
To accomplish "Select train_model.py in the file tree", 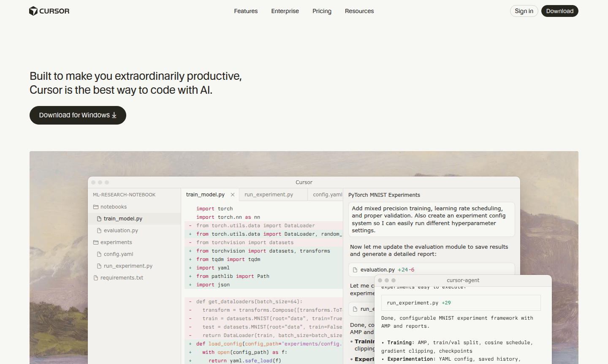I will 123,219.
